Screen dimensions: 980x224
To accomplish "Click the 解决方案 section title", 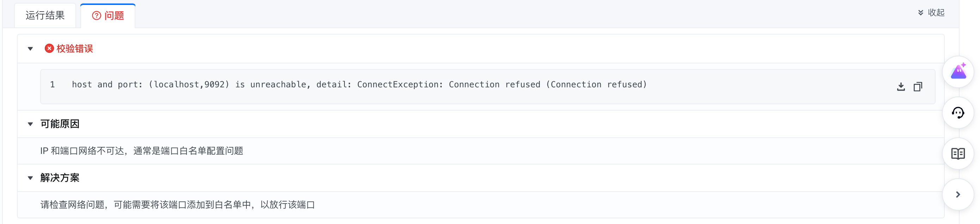I will tap(60, 178).
